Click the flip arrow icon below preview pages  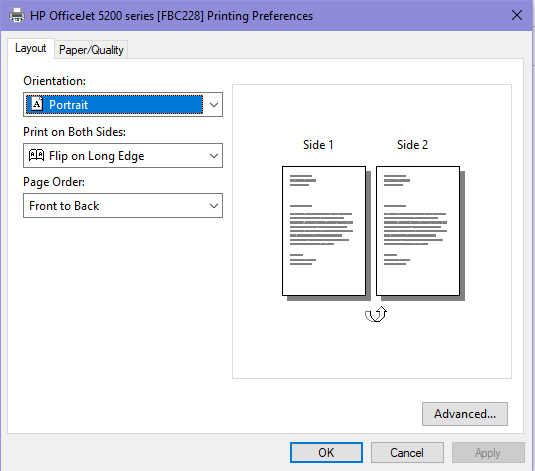[376, 314]
